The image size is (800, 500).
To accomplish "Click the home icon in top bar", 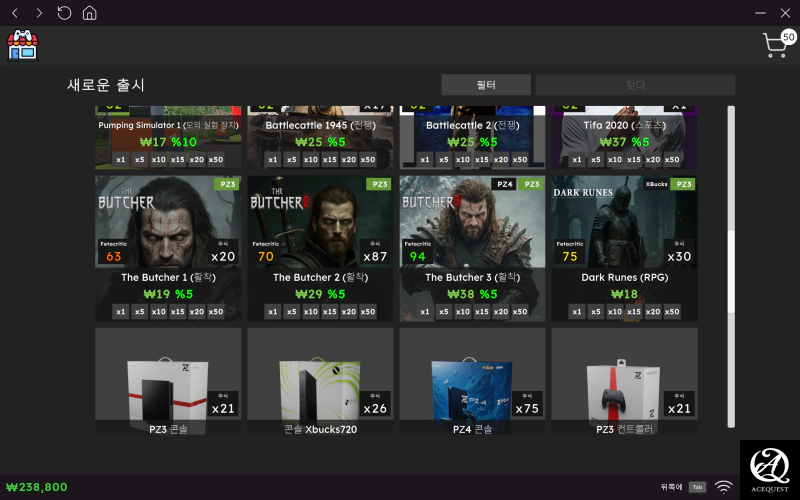I will click(90, 13).
